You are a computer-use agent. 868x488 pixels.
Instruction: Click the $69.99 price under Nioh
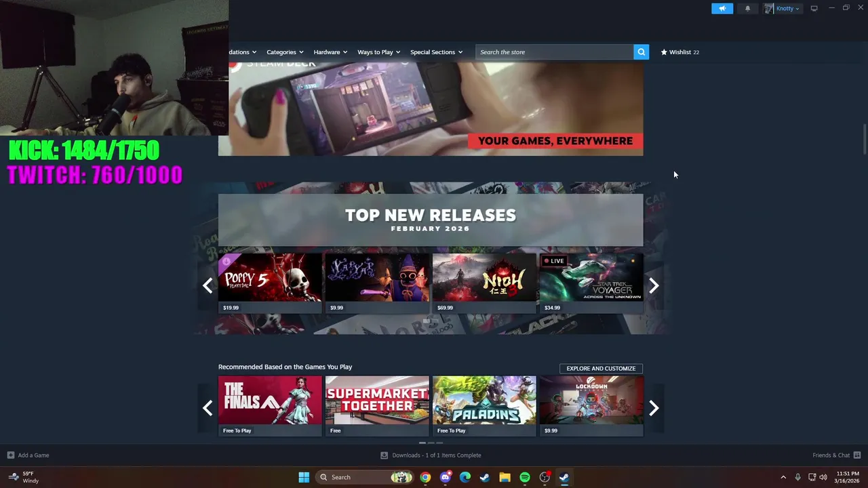pos(445,308)
